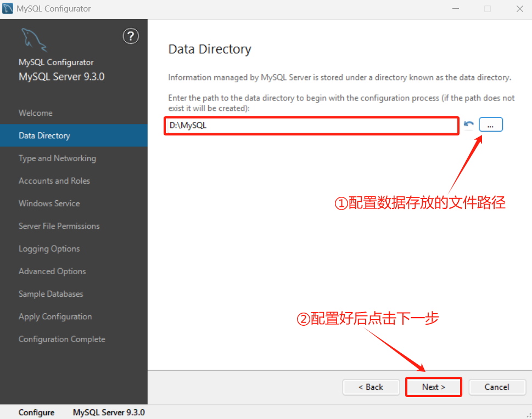Go back with the < Back button
The width and height of the screenshot is (532, 419).
(371, 387)
